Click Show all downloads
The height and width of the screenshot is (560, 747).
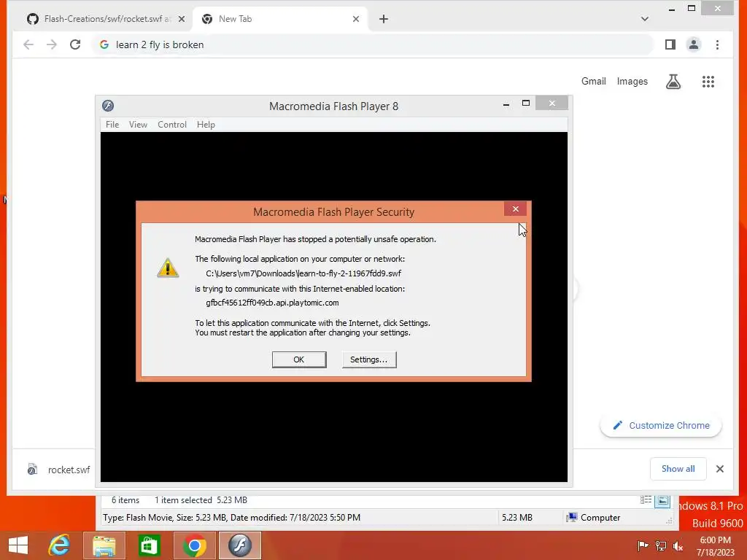(x=678, y=469)
